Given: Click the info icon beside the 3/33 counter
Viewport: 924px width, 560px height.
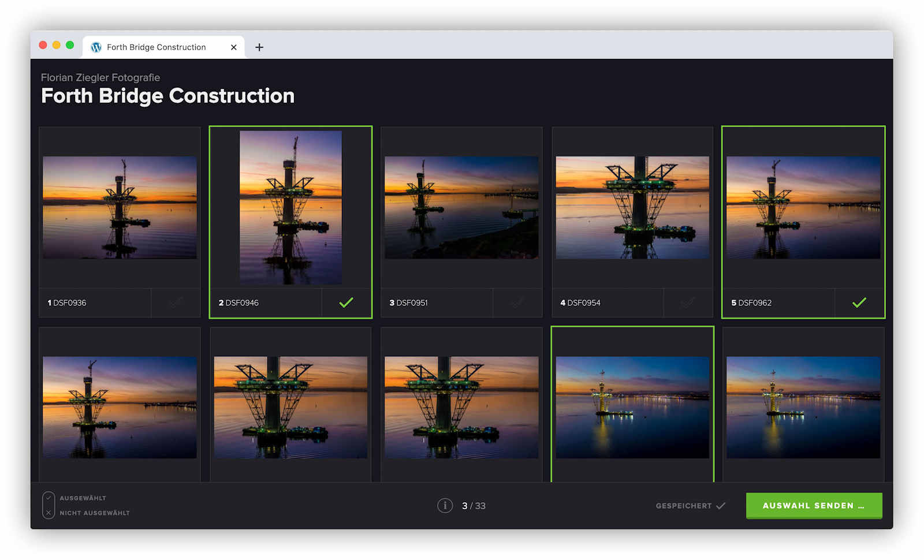Looking at the screenshot, I should (x=445, y=506).
